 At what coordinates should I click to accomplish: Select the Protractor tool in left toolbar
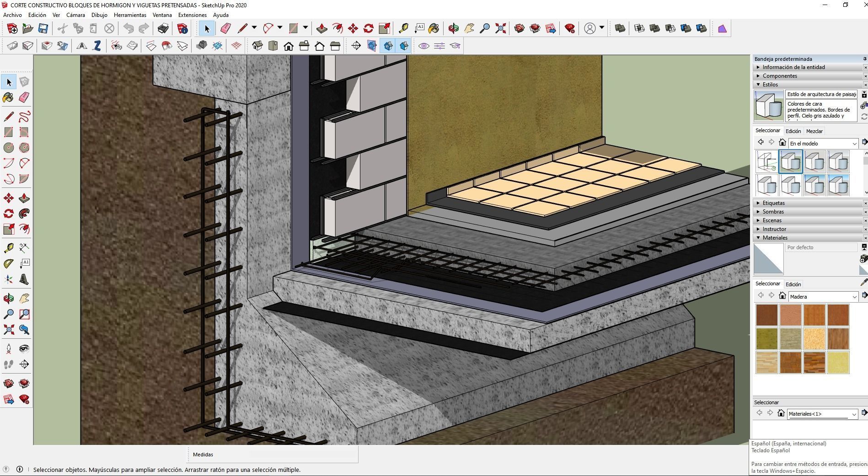(x=8, y=263)
